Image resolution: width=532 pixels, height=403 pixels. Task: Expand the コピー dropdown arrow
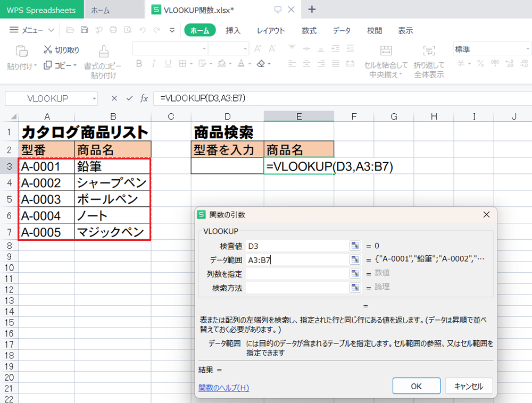[x=75, y=65]
